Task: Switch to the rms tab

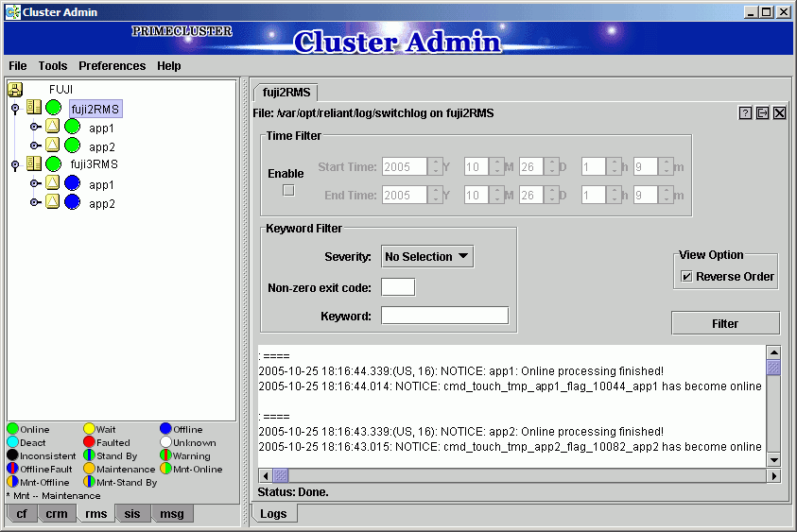Action: pyautogui.click(x=96, y=514)
